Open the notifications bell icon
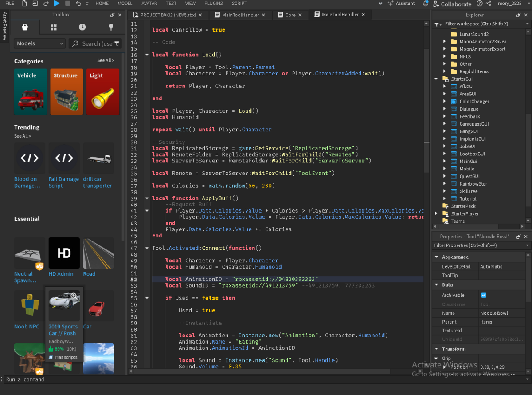This screenshot has height=395, width=532. [426, 4]
